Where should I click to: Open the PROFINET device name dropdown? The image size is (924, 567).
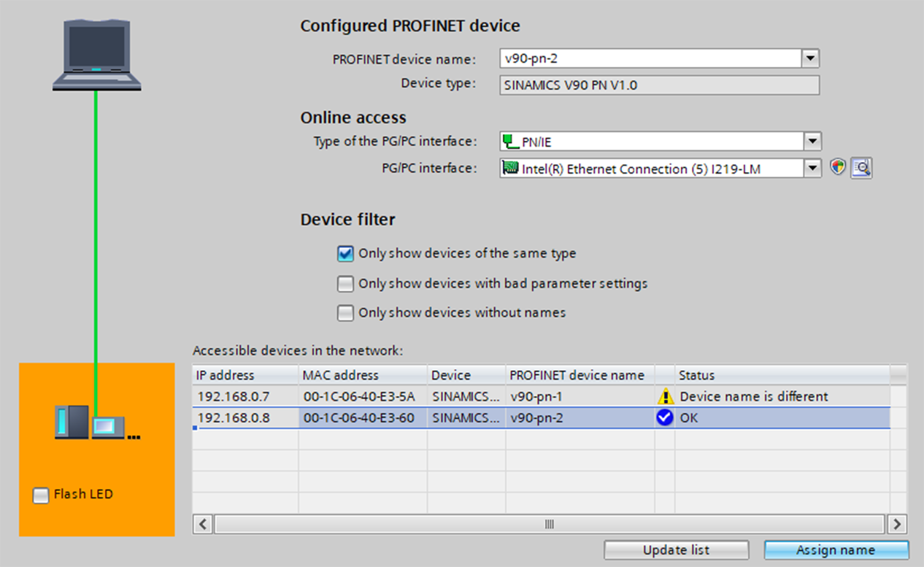coord(810,59)
